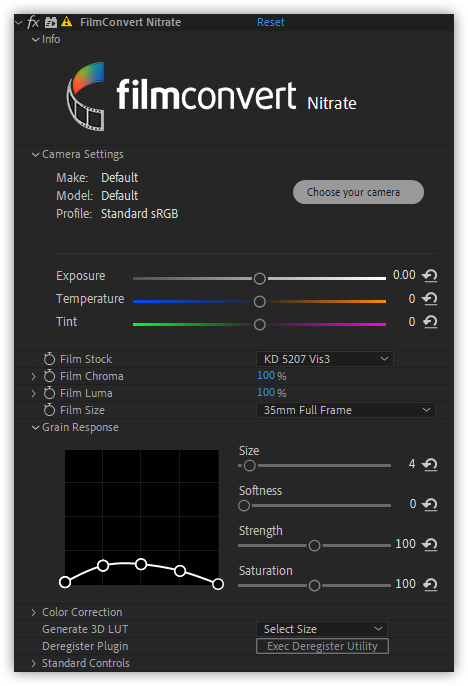Enable the Film Chroma keyframe stopwatch
This screenshot has width=468, height=686.
(49, 376)
